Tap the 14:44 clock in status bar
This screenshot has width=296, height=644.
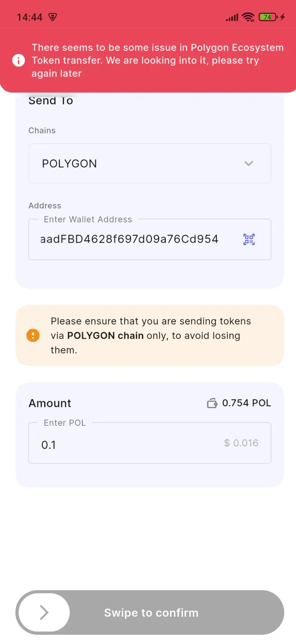click(x=30, y=17)
